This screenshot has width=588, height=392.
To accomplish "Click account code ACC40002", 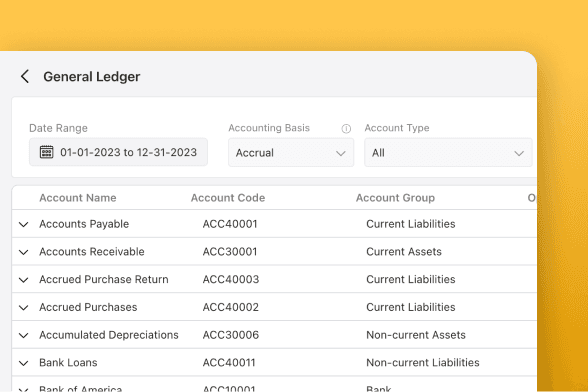I will coord(231,307).
